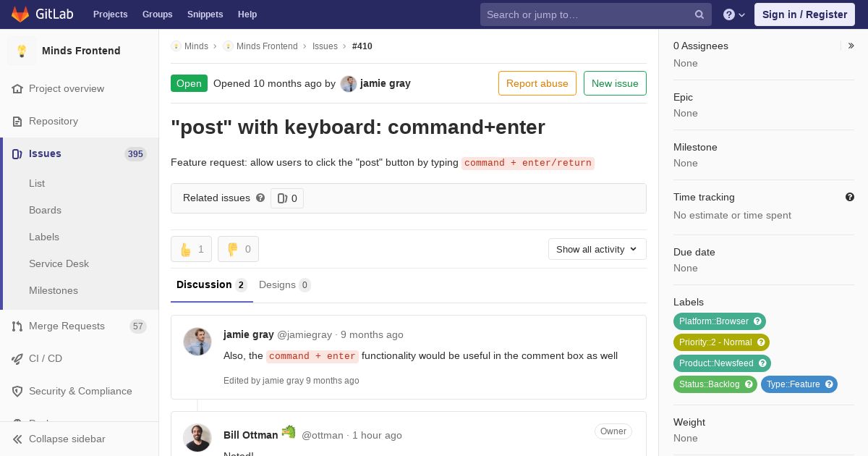Image resolution: width=868 pixels, height=456 pixels.
Task: Open the #410 breadcrumb link
Action: (x=362, y=46)
